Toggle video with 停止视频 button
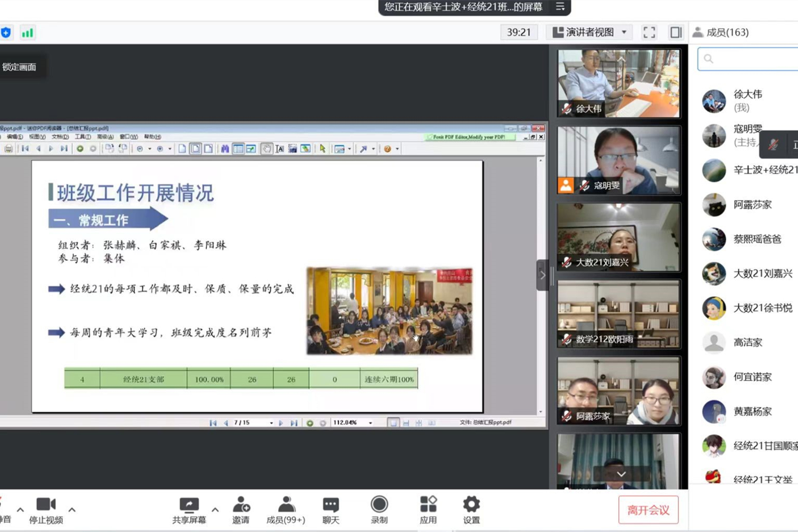The image size is (798, 532). pyautogui.click(x=46, y=510)
